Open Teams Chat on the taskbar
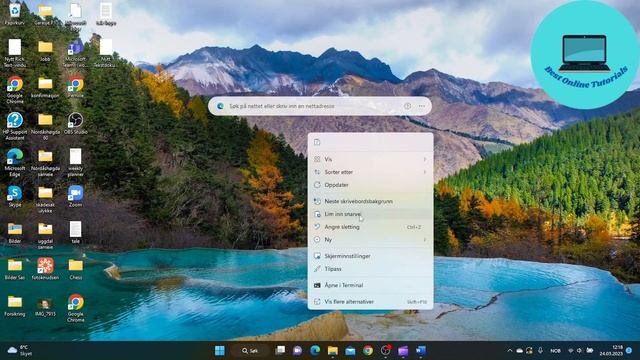This screenshot has width=640, height=360. click(298, 351)
